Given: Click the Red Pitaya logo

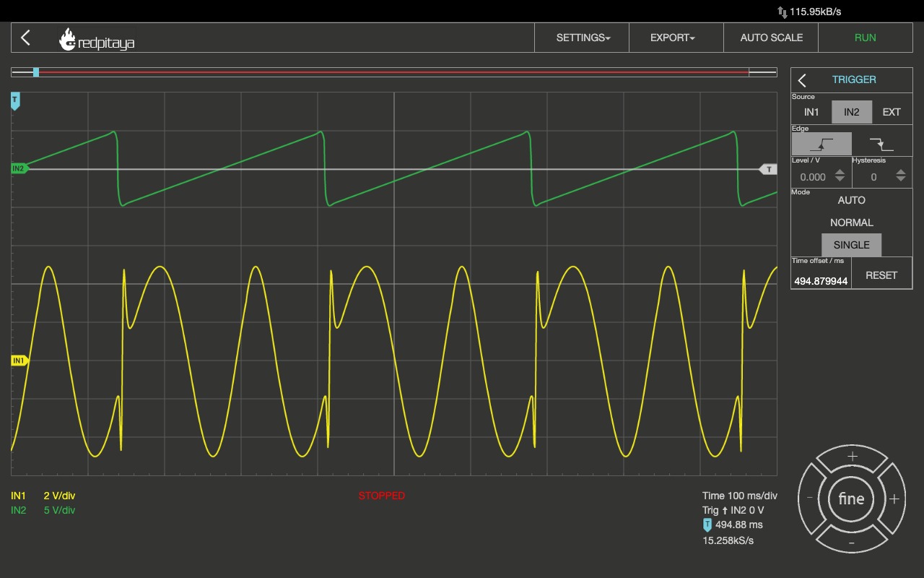Looking at the screenshot, I should tap(97, 40).
